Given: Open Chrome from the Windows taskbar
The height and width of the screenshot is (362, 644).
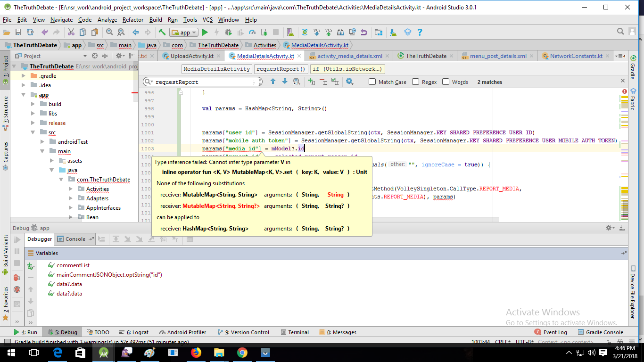Looking at the screenshot, I should (x=242, y=353).
